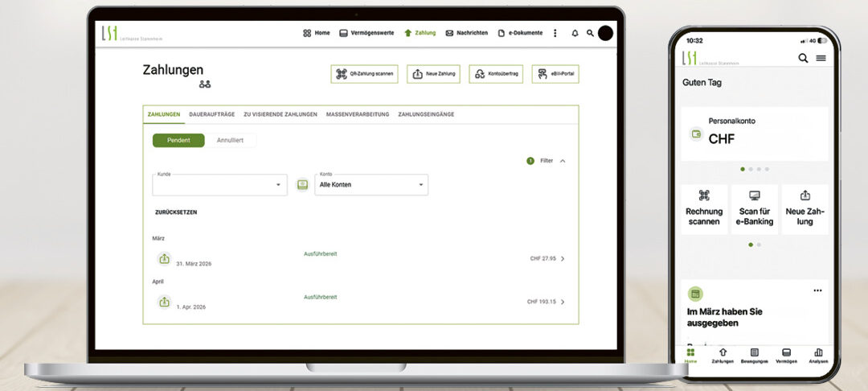Switch to ZU VISIERENDE ZAHLUNGEN tab

280,114
